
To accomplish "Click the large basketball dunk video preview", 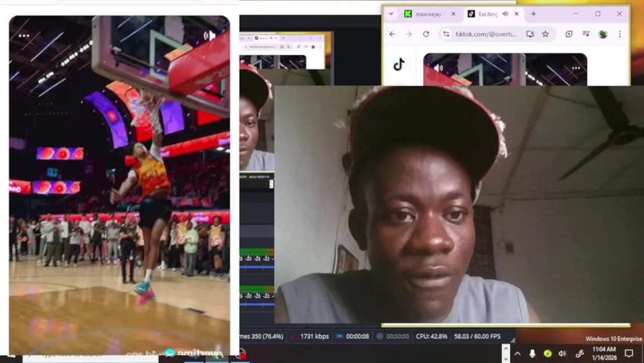I will pyautogui.click(x=119, y=185).
